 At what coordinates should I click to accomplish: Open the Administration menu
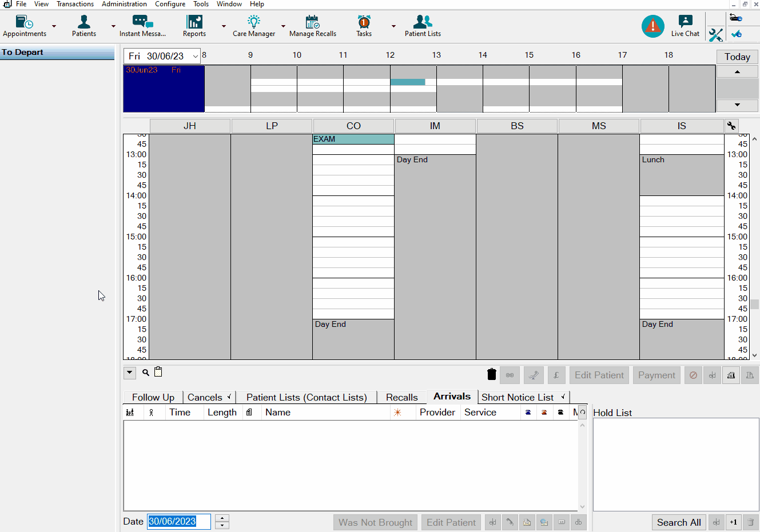coord(124,4)
